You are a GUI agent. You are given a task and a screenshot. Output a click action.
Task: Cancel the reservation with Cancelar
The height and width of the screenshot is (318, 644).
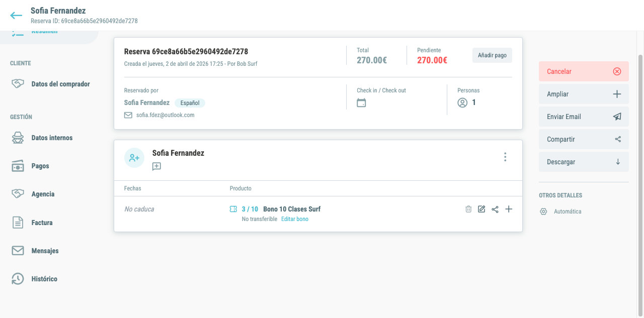(x=584, y=71)
